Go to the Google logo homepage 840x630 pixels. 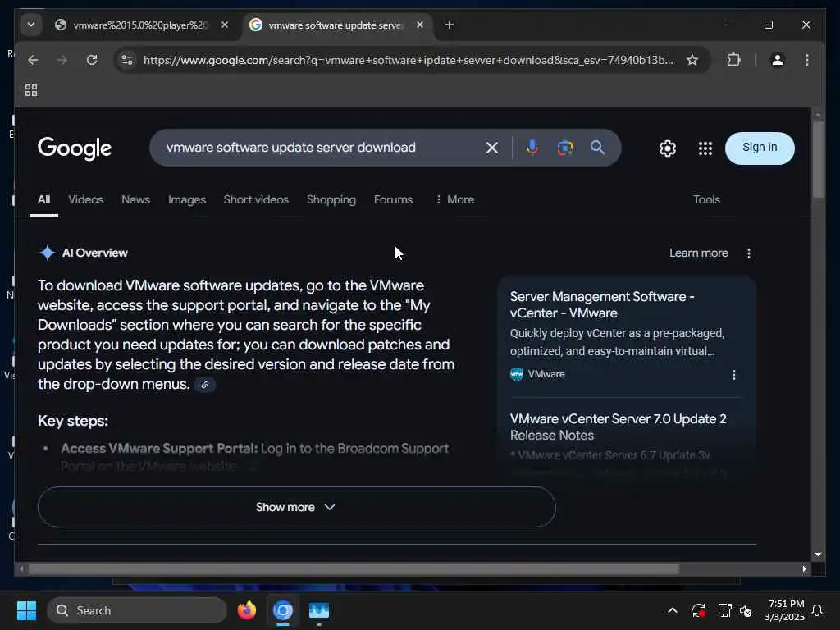click(x=75, y=148)
